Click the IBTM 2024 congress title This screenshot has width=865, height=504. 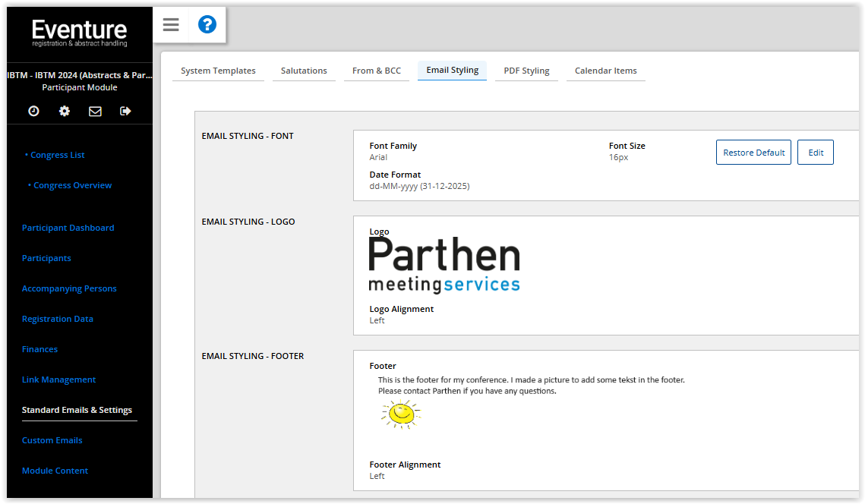pyautogui.click(x=80, y=75)
